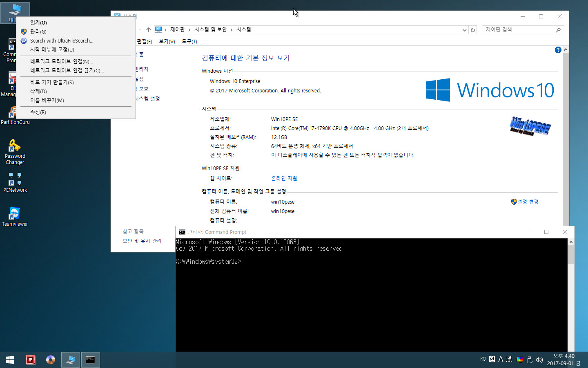The height and width of the screenshot is (368, 588).
Task: Select the Command Prompt desktop shortcut icon
Action: (x=9, y=51)
